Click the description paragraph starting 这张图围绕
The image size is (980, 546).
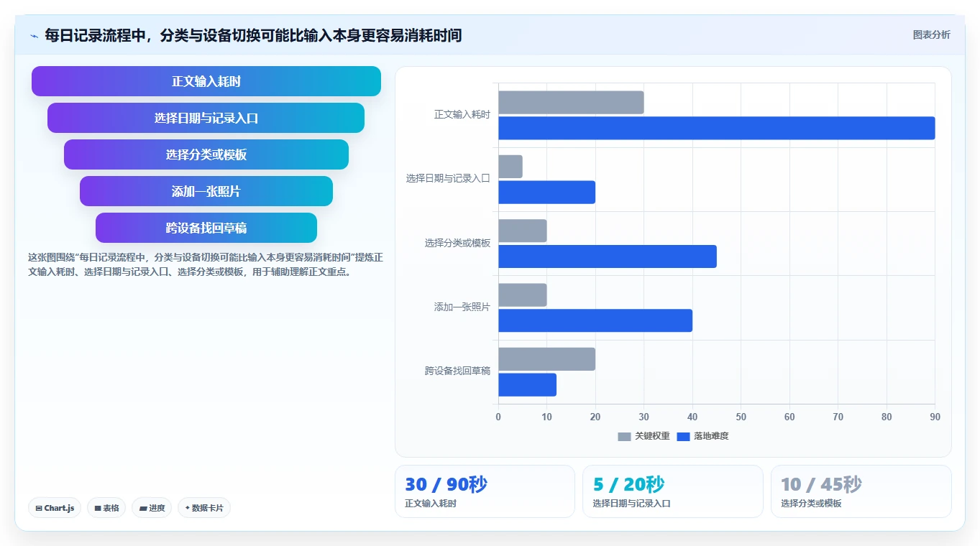tap(206, 264)
